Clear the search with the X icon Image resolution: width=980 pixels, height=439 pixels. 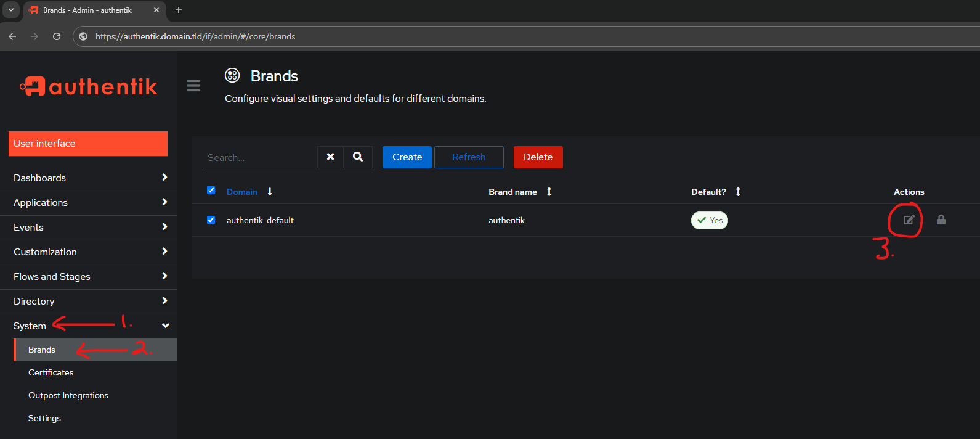click(330, 157)
